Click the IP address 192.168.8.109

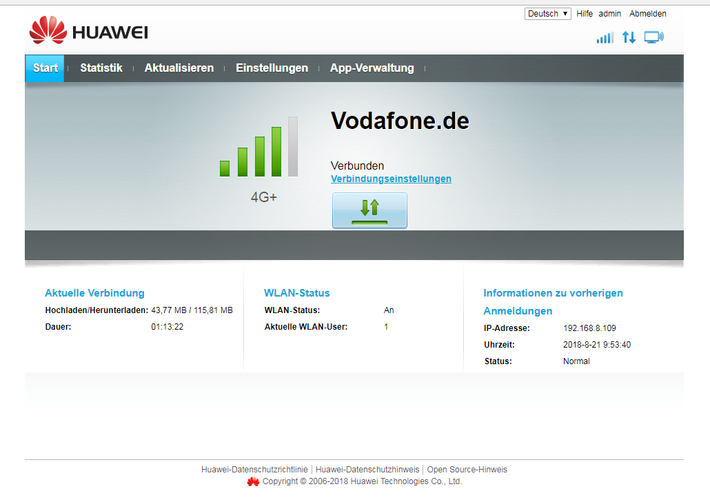pos(590,328)
